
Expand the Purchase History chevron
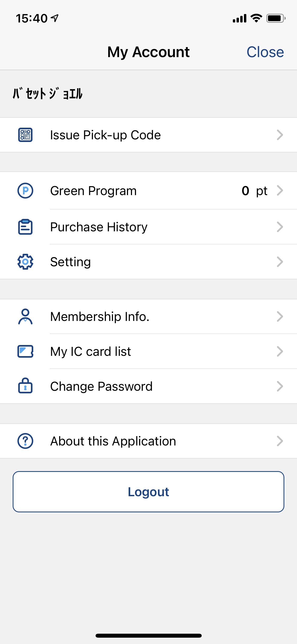[280, 227]
